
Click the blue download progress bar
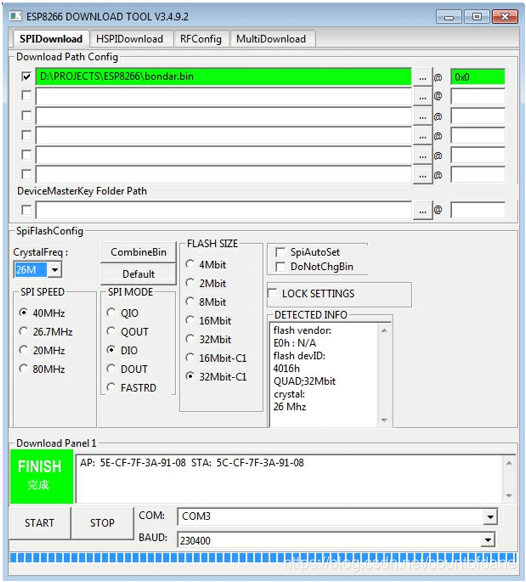point(263,558)
